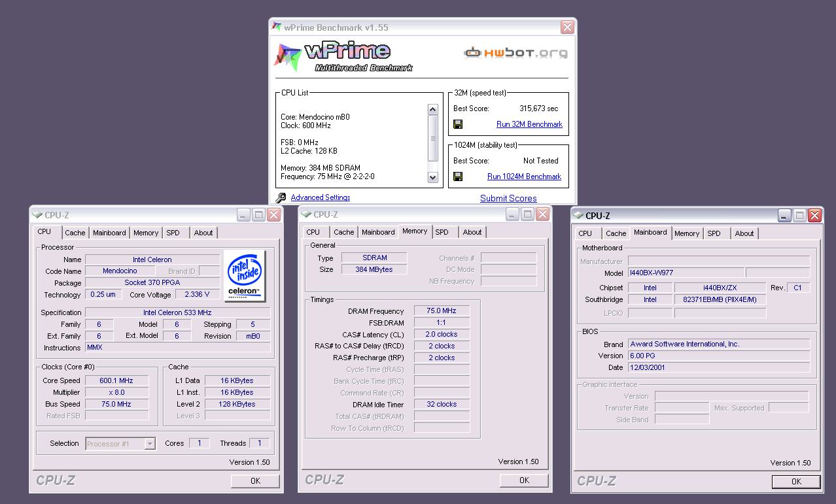Click the Package value Socket 370 PPGA

152,282
